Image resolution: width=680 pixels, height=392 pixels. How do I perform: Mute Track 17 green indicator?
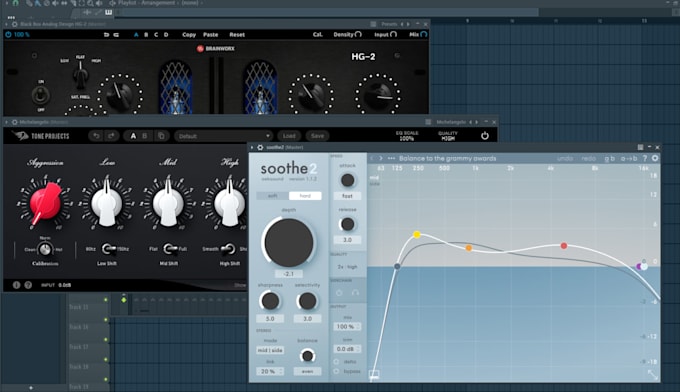pyautogui.click(x=105, y=340)
